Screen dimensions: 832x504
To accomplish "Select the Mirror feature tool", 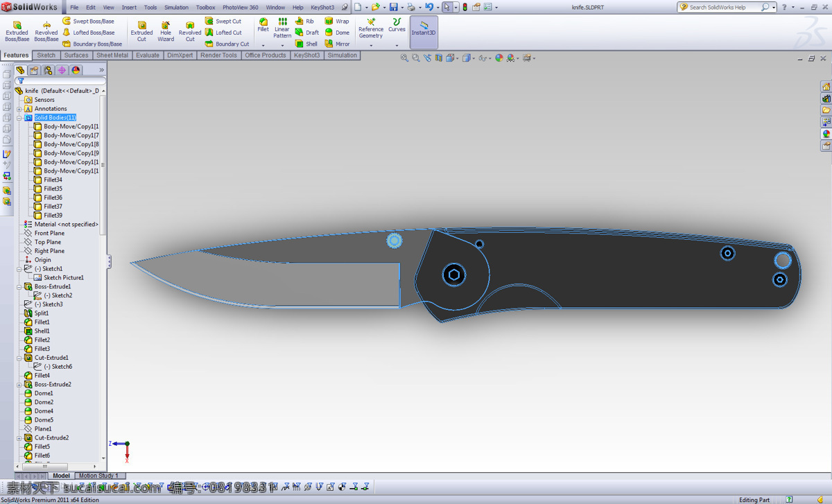I will point(337,44).
